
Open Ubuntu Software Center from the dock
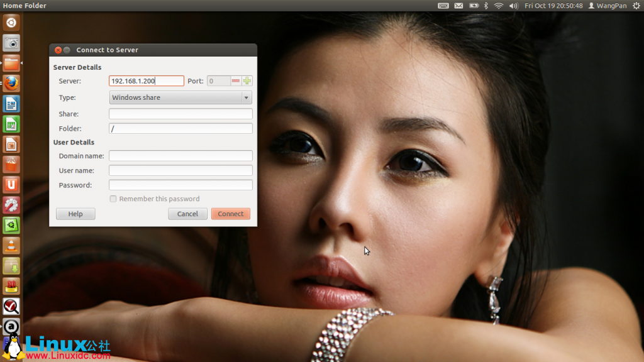(x=11, y=165)
